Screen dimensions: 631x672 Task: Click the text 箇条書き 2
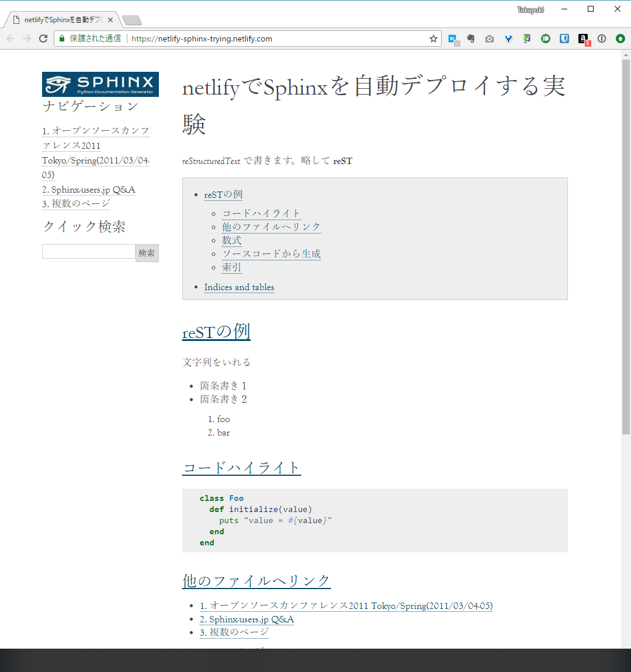223,399
